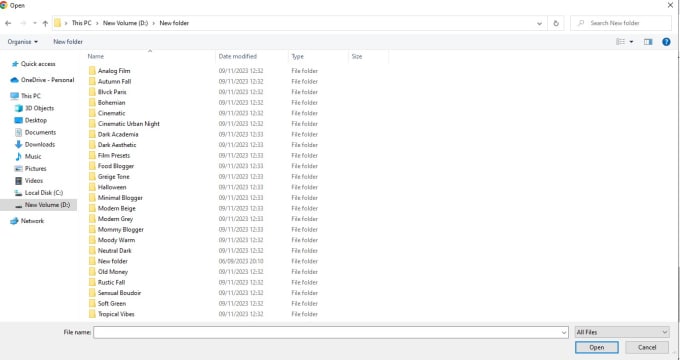680x360 pixels.
Task: Open the All Files type dropdown
Action: click(x=622, y=332)
